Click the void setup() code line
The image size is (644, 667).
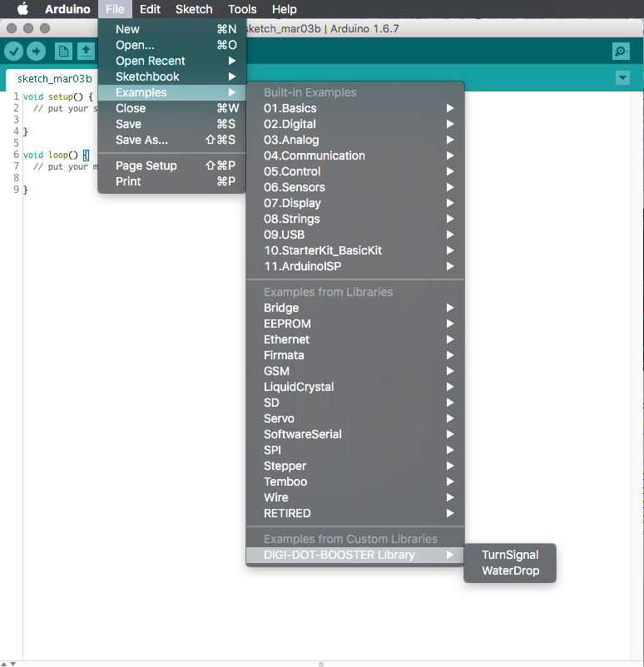point(58,96)
